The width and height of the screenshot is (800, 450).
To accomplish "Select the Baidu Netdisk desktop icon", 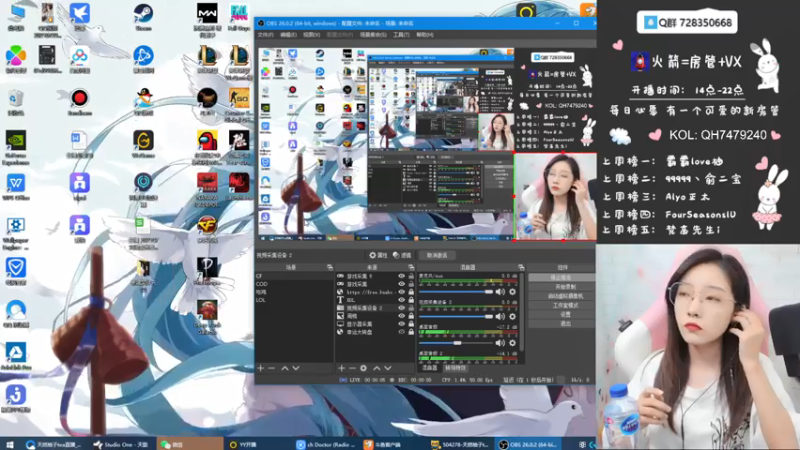I will coord(79,60).
